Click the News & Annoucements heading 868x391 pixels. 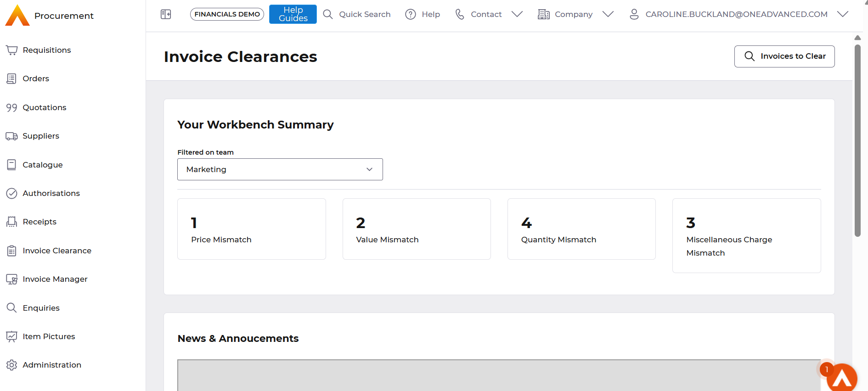point(238,339)
